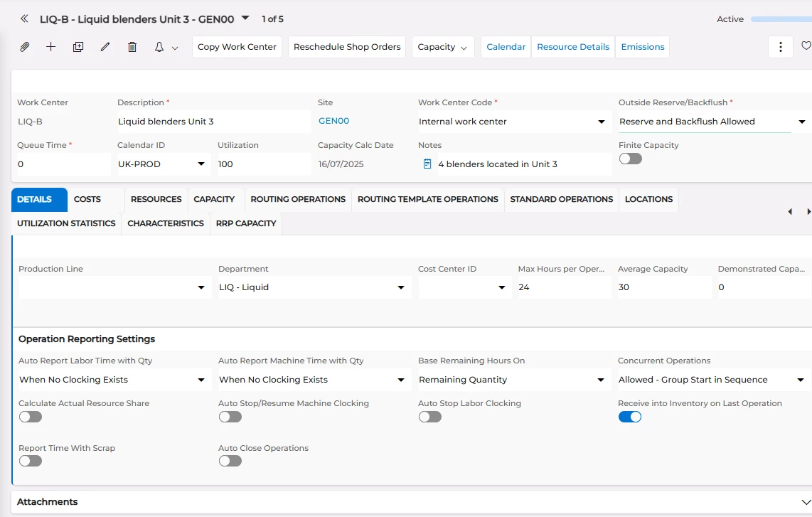Open Auto Report Labor Time dropdown
Image resolution: width=812 pixels, height=517 pixels.
click(201, 380)
